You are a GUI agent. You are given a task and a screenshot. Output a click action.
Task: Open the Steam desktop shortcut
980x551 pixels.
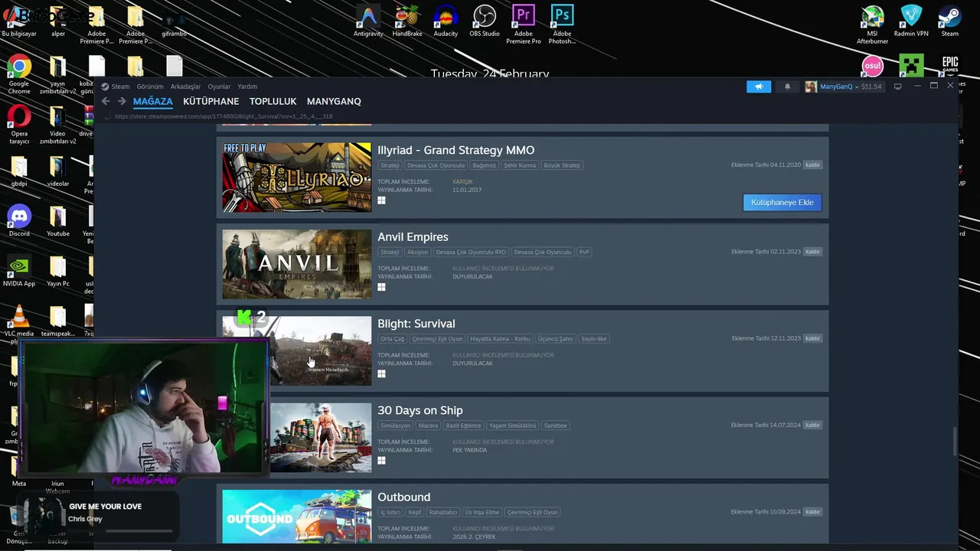[950, 21]
